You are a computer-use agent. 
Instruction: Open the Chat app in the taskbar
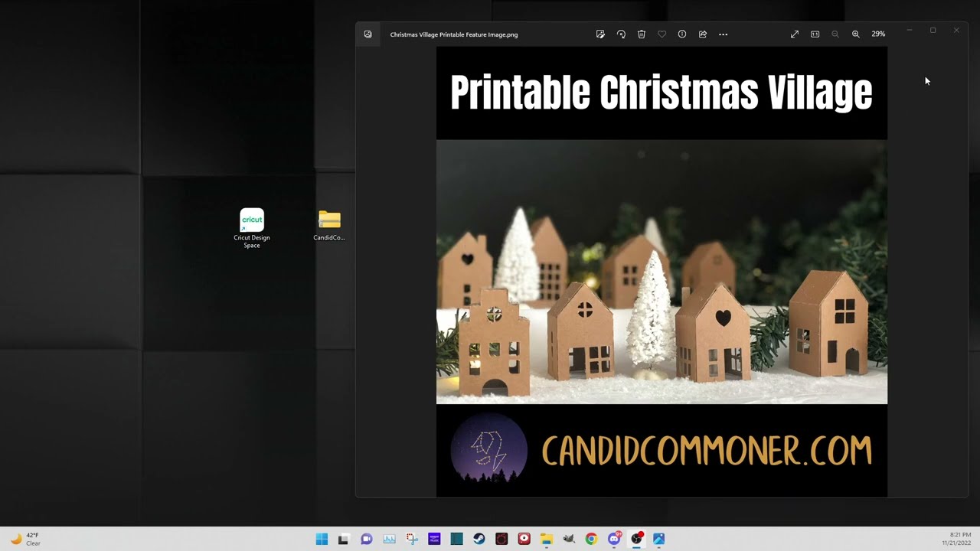(366, 539)
